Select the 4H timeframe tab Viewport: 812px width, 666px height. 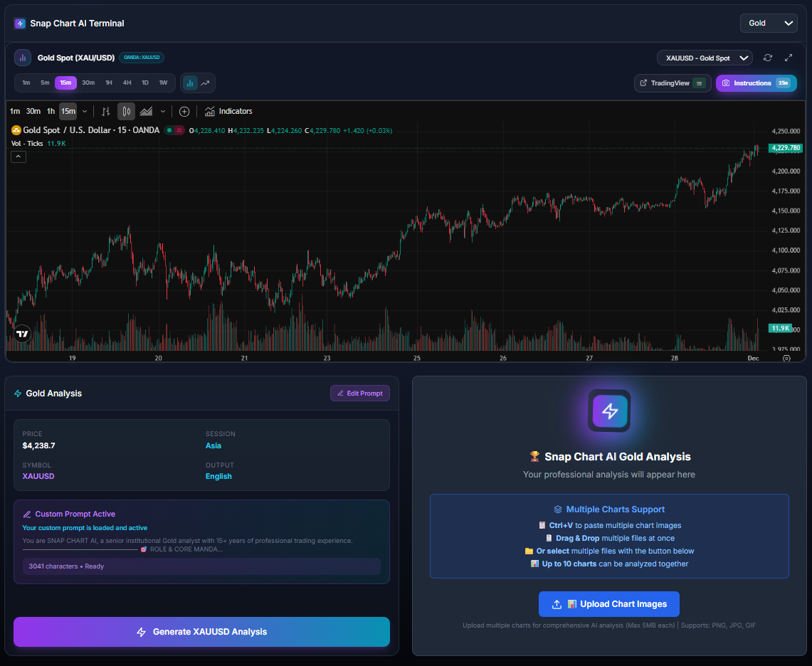127,83
